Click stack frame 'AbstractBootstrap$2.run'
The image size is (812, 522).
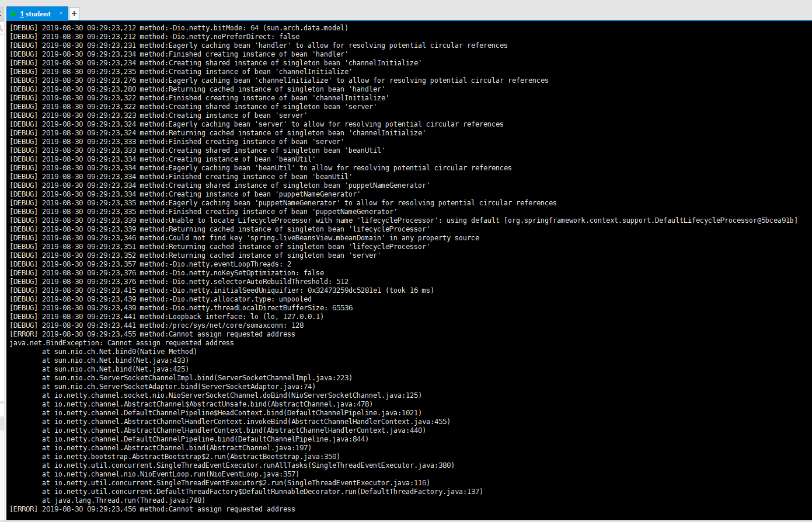[191, 457]
